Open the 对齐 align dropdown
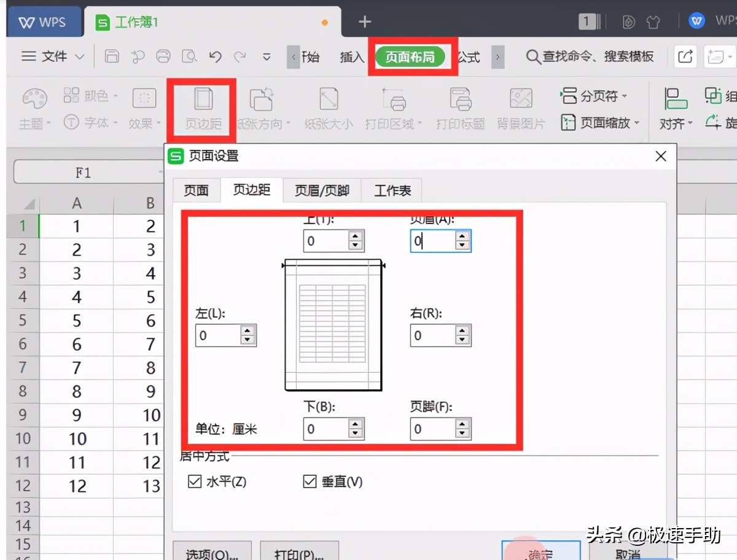Screen dimensions: 737x560 (x=676, y=109)
